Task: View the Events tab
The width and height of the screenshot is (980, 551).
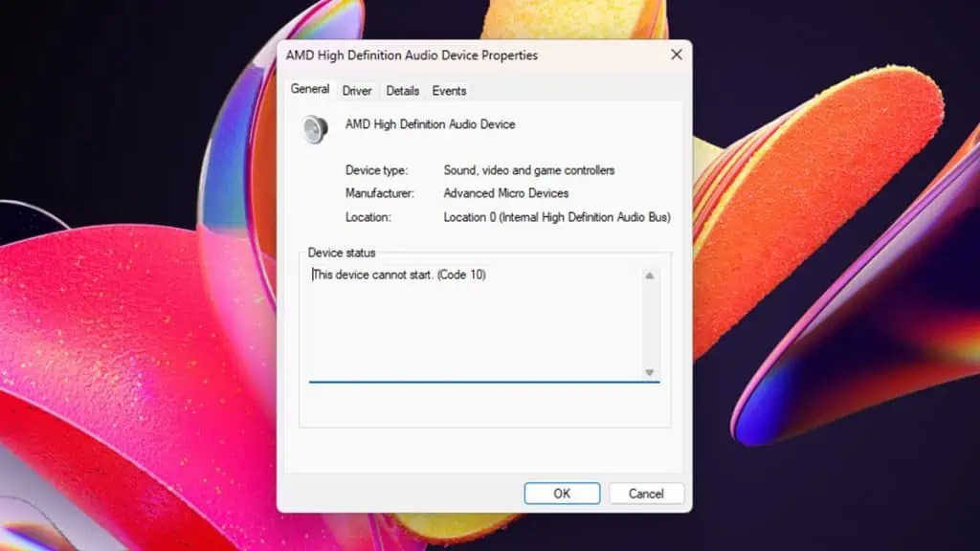Action: (449, 90)
